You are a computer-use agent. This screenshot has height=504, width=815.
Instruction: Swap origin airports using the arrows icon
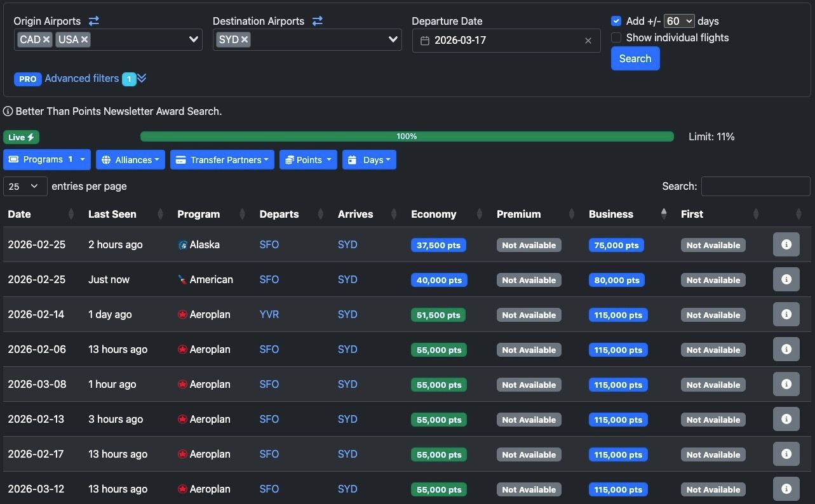click(93, 21)
